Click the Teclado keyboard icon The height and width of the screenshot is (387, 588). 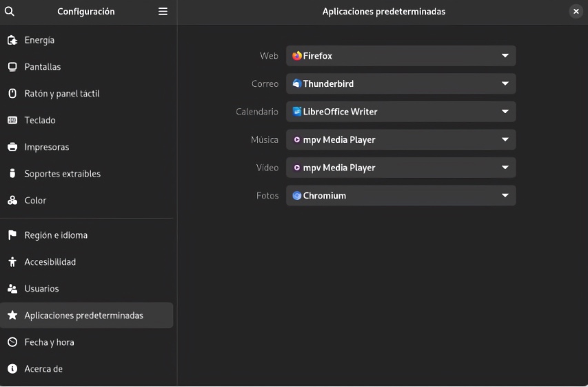coord(12,120)
